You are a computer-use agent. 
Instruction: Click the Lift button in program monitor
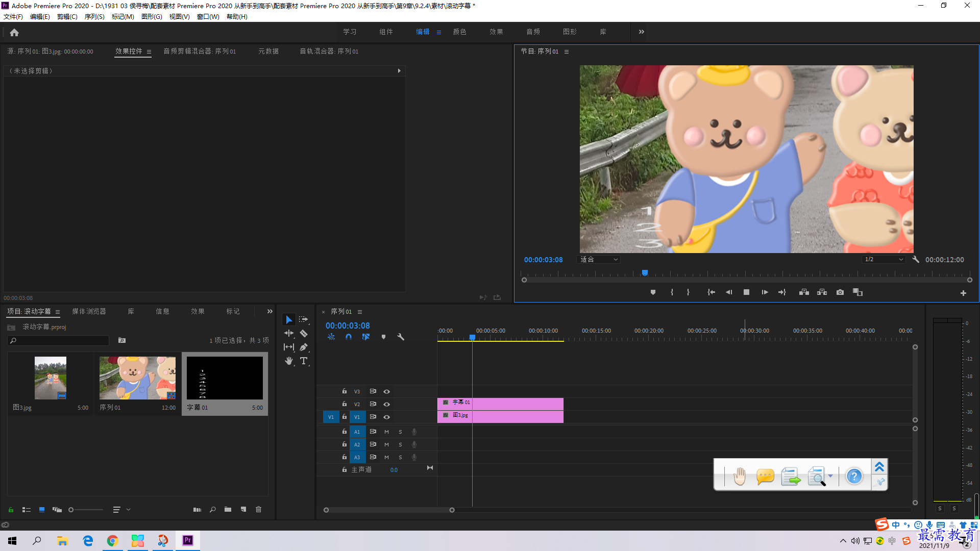pos(804,292)
